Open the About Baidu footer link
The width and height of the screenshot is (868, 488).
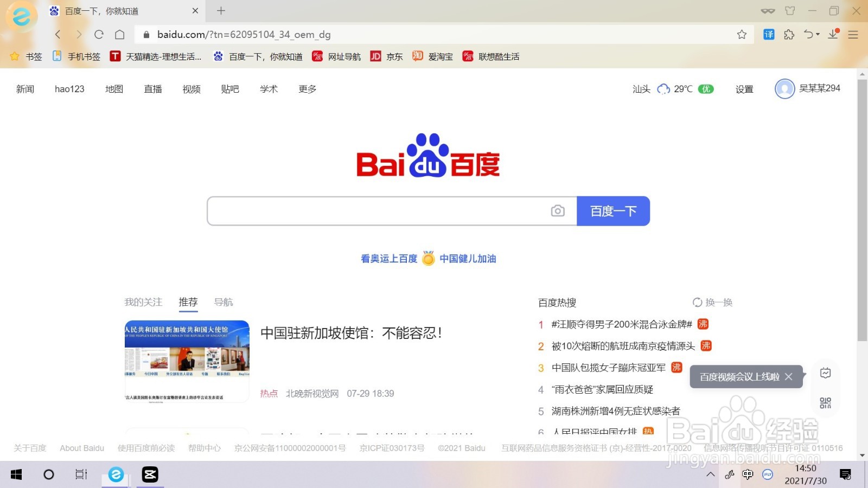[82, 448]
